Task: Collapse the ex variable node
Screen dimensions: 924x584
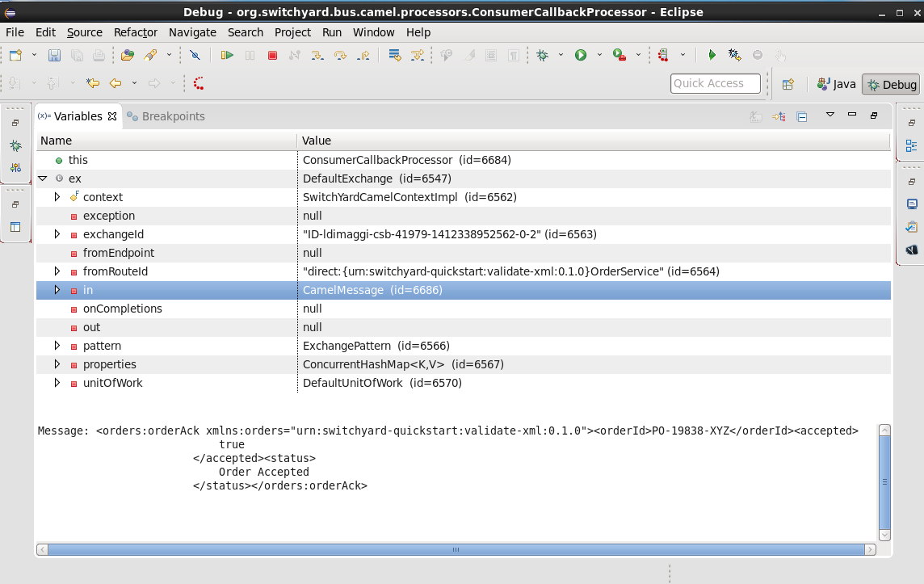Action: 43,178
